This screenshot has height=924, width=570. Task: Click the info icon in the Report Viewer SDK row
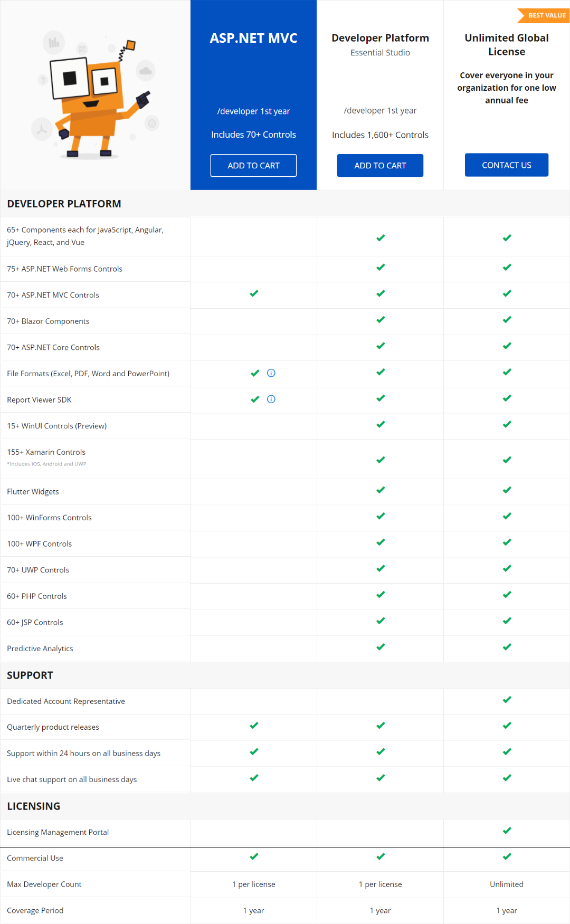(x=271, y=399)
